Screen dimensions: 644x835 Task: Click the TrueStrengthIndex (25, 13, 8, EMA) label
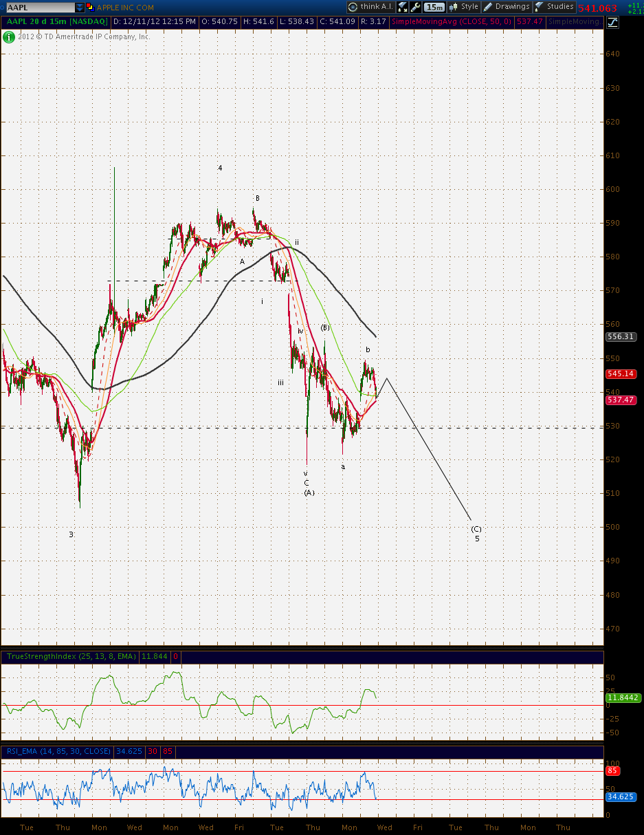point(71,657)
